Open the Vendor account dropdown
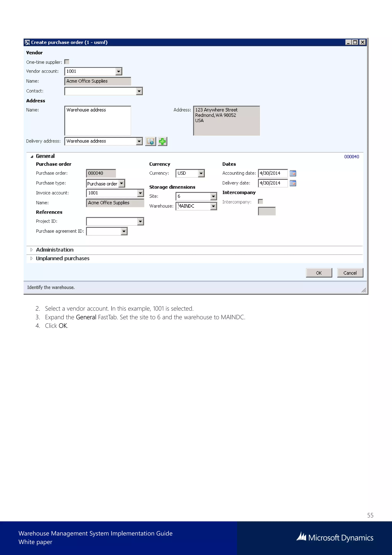Image resolution: width=392 pixels, height=555 pixels. pyautogui.click(x=118, y=71)
